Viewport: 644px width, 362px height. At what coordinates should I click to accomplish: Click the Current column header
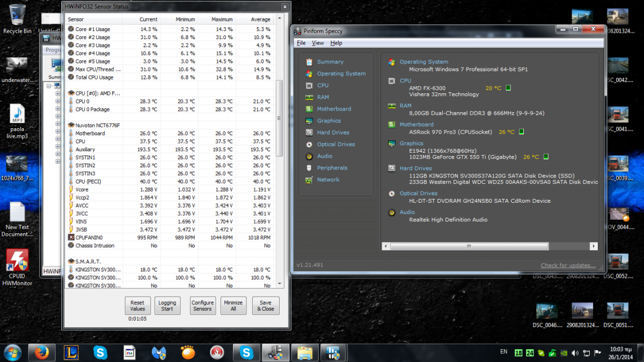[141, 19]
